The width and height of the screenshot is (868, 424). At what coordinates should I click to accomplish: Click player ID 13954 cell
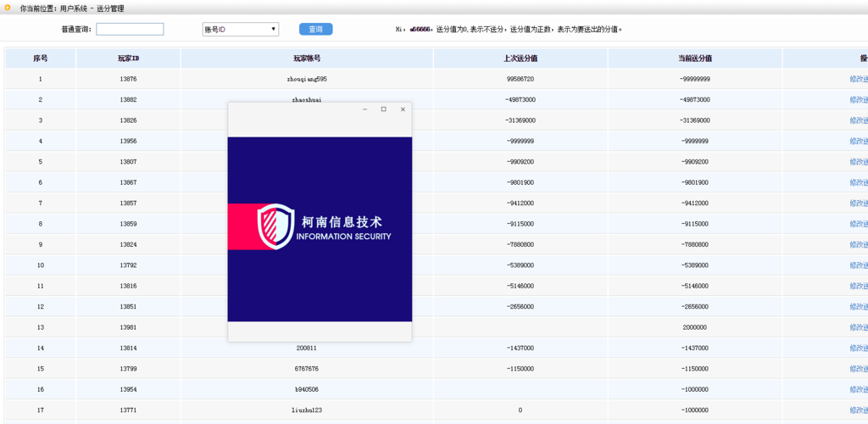point(129,389)
